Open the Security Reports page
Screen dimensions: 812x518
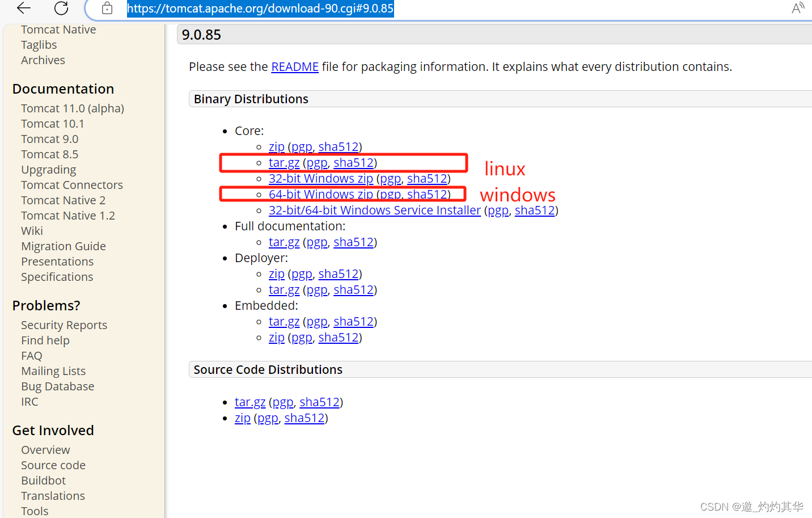tap(64, 325)
